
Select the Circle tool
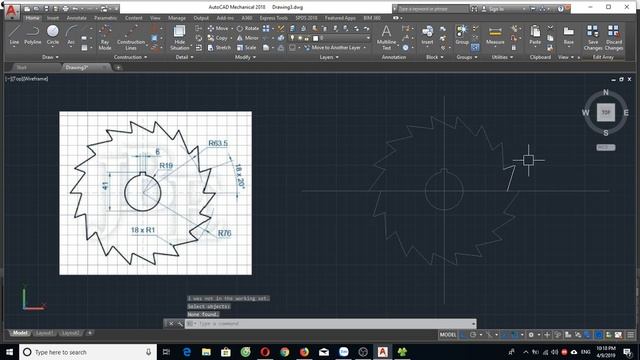53,35
